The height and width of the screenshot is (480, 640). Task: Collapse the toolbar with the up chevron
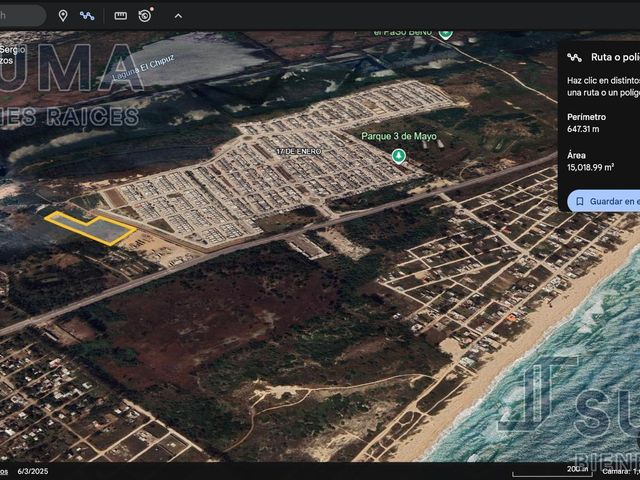click(x=178, y=16)
